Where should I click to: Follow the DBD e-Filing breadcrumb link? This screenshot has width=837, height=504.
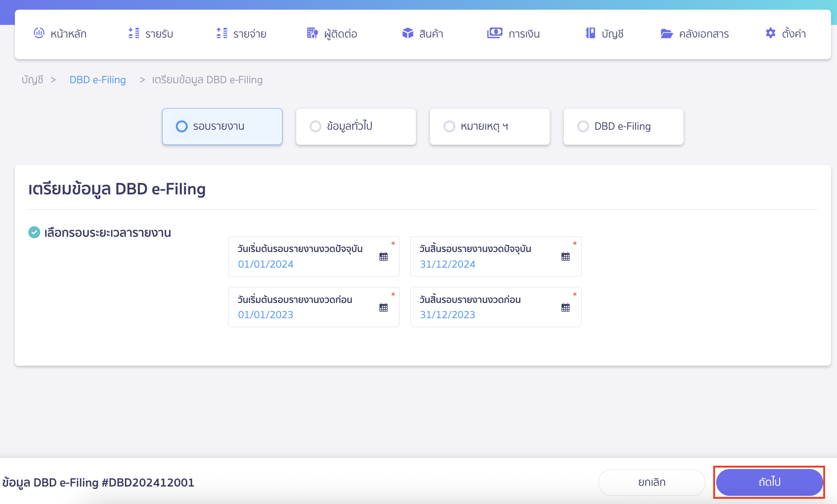click(x=97, y=80)
